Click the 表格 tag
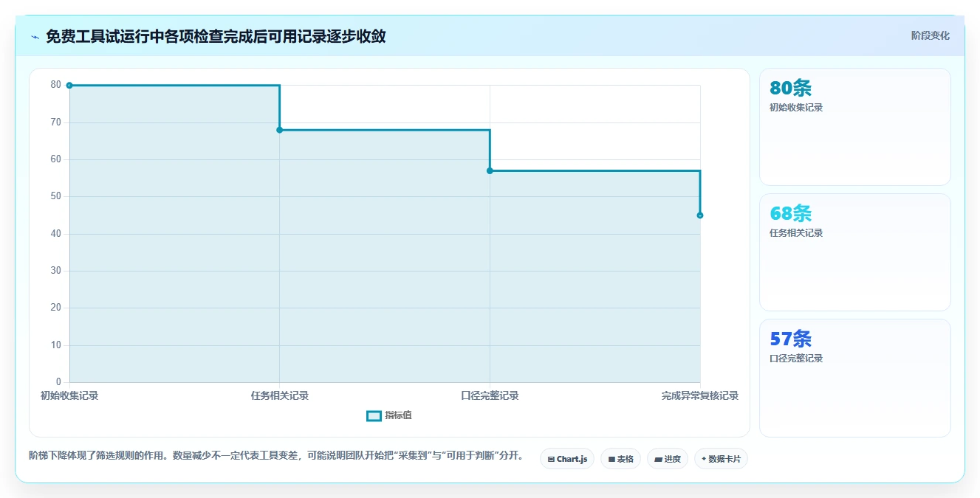The height and width of the screenshot is (498, 980). pos(620,459)
